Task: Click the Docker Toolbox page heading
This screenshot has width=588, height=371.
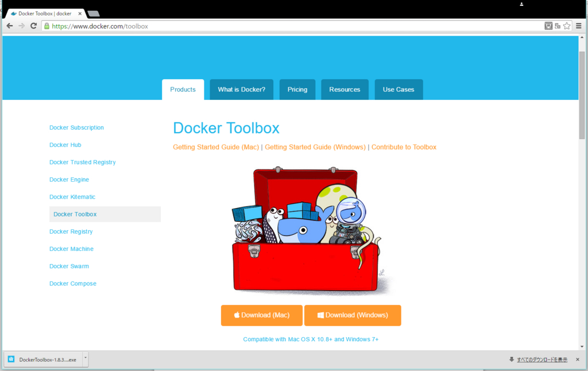Action: pos(226,128)
